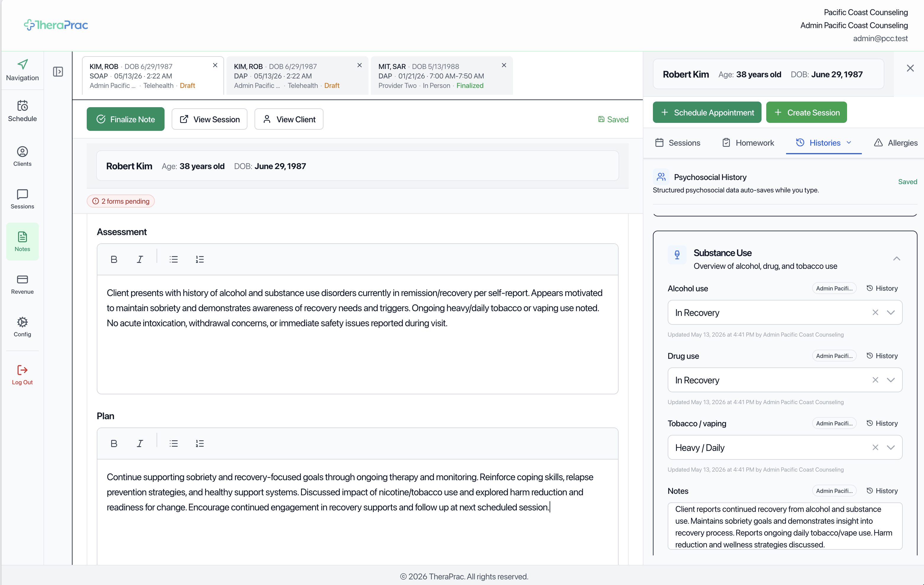Toggle the sidebar collapse panel icon
Screen dimensions: 924x585
click(x=58, y=72)
